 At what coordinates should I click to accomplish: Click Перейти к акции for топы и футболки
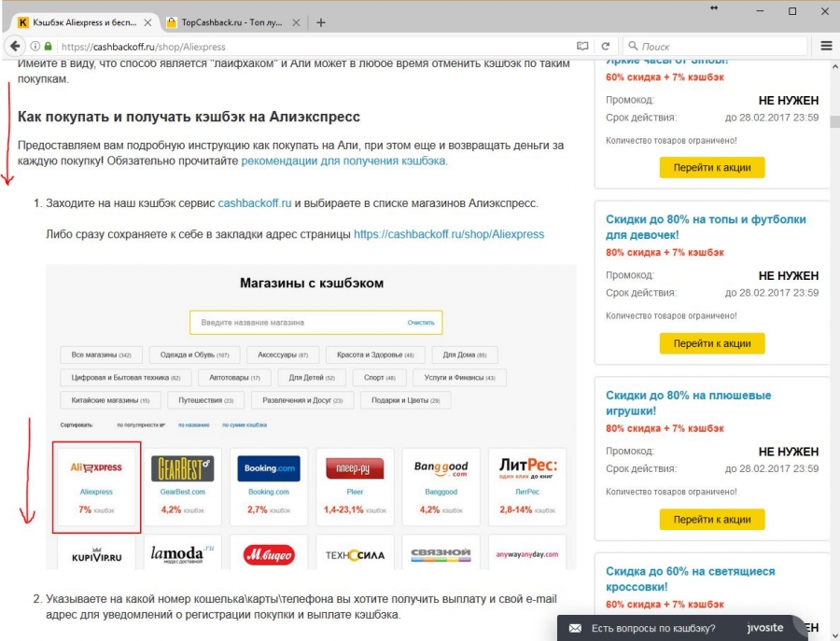pos(712,343)
